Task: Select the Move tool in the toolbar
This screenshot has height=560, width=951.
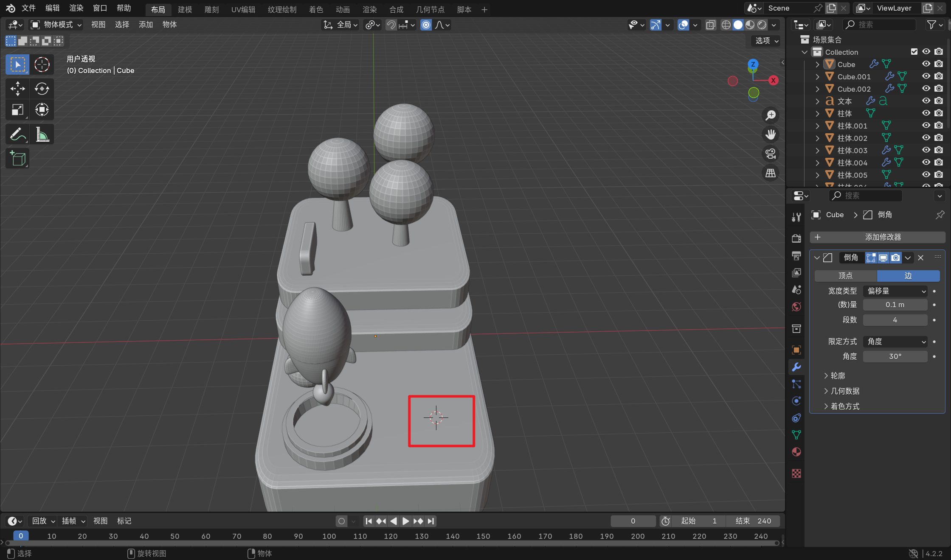Action: pos(17,89)
